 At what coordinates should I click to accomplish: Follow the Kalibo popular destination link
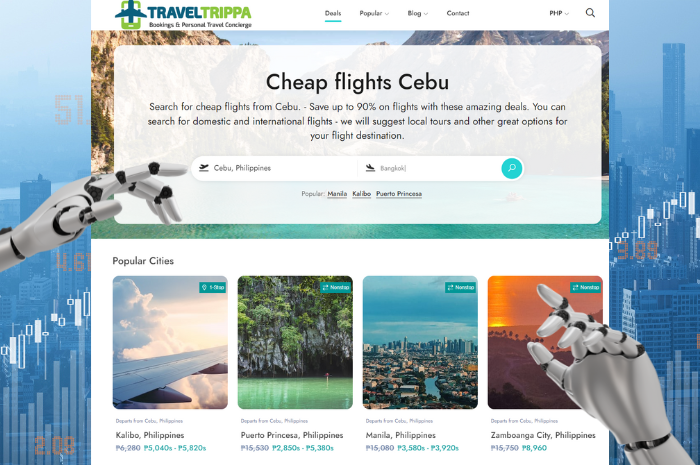pyautogui.click(x=362, y=194)
